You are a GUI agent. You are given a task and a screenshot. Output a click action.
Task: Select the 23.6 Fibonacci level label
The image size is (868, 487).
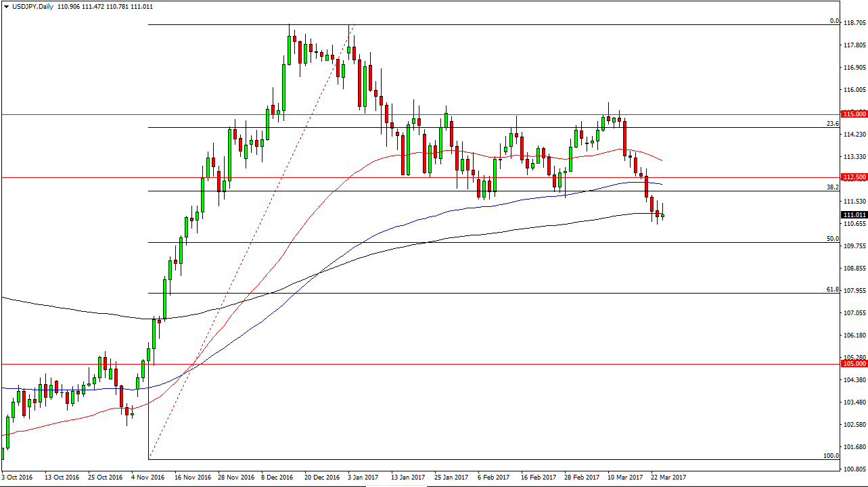point(833,124)
